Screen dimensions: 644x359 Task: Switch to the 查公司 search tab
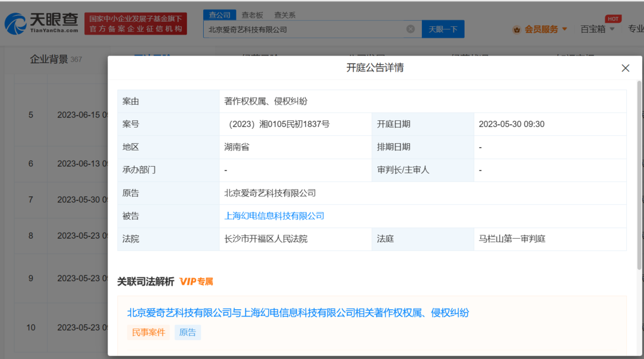[220, 15]
